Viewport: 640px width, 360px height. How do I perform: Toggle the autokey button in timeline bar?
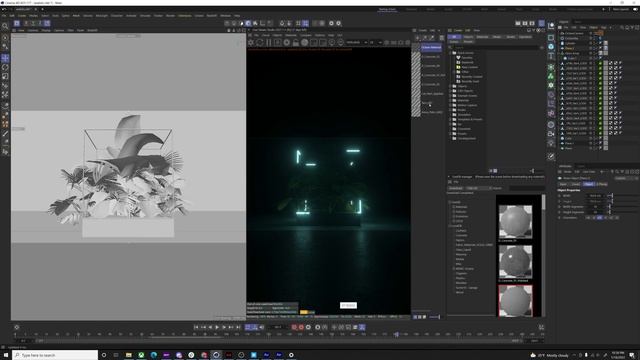coord(301,327)
